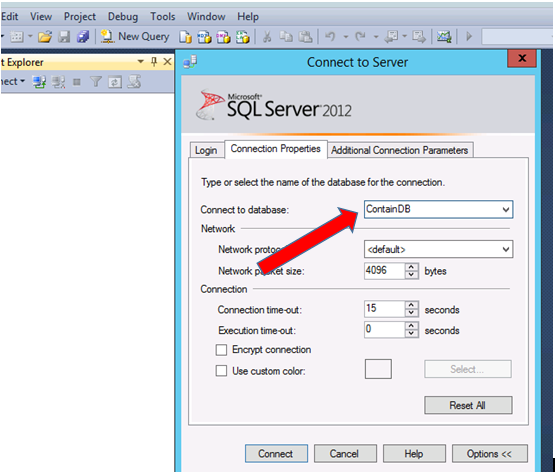Click the New Query toolbar button
The image size is (556, 473).
135,36
